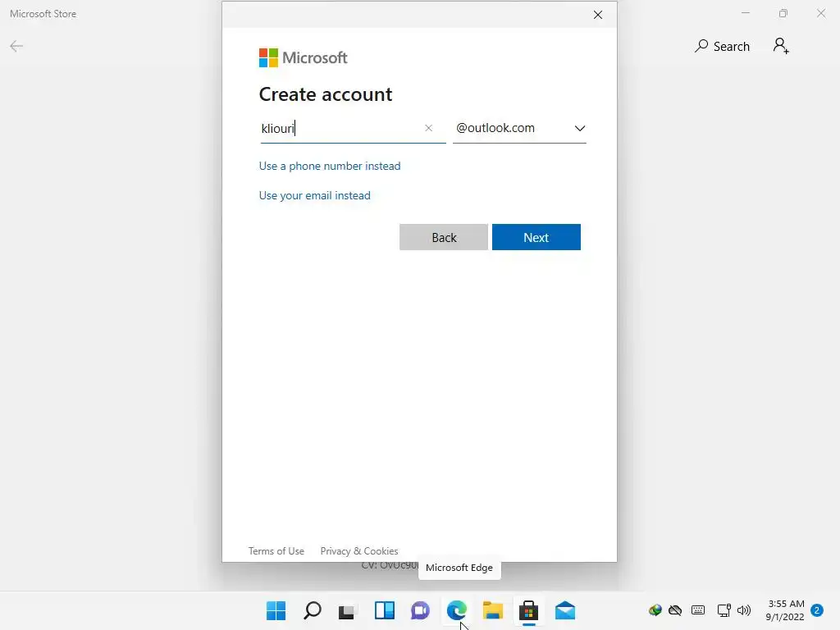Open the Windows Start menu

coord(276,610)
